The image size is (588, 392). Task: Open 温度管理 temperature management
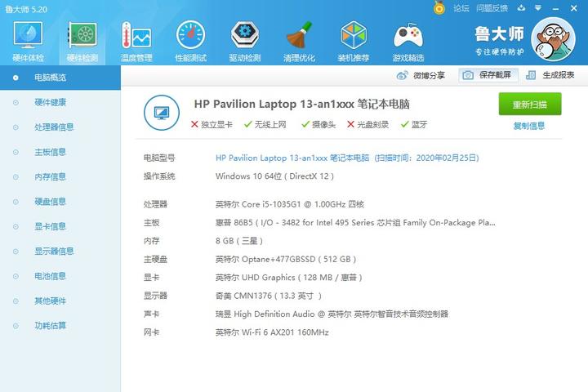[136, 42]
